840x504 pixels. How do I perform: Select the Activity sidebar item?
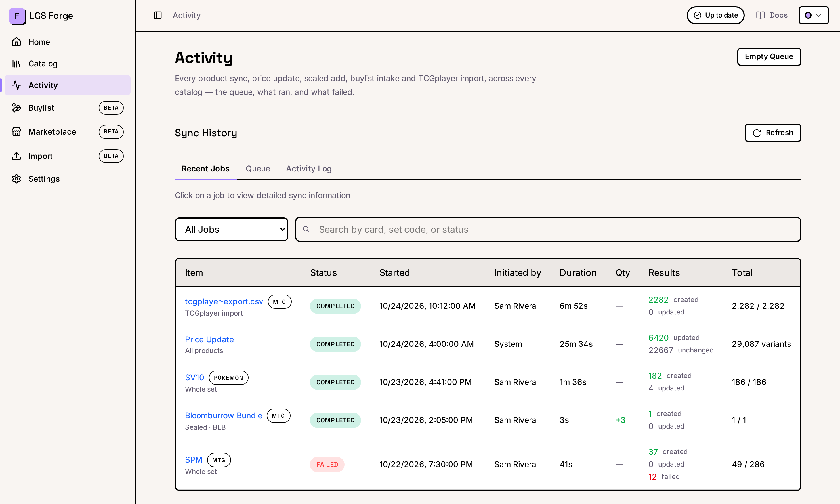click(67, 85)
